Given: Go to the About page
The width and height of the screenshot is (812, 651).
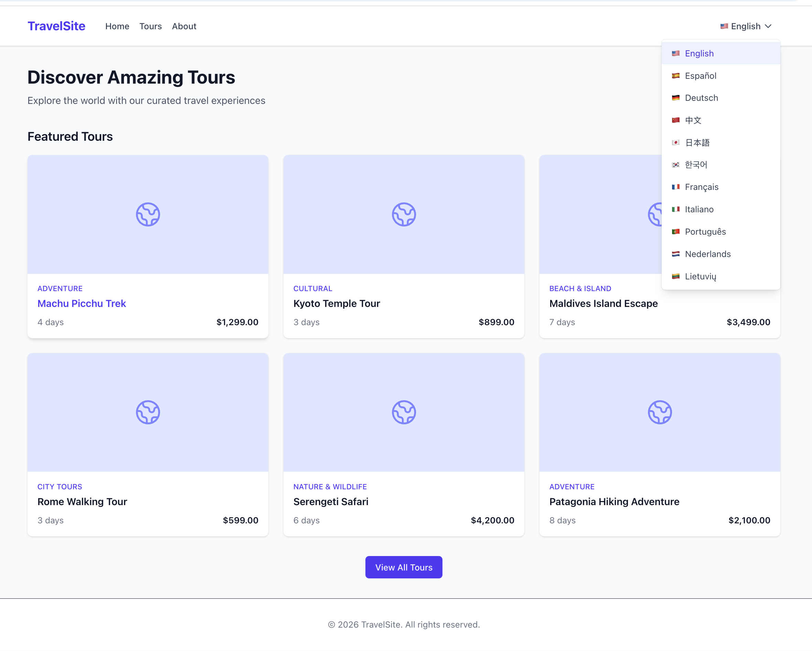Looking at the screenshot, I should (x=184, y=26).
